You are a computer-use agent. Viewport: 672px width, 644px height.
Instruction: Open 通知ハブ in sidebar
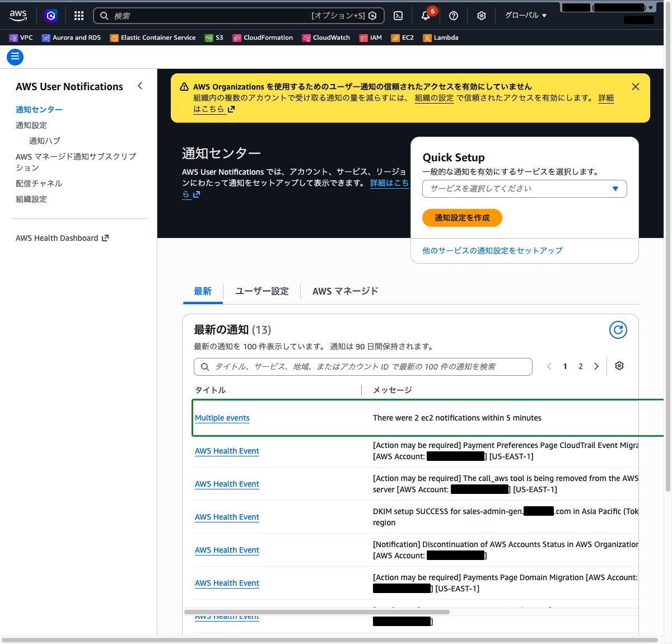45,141
